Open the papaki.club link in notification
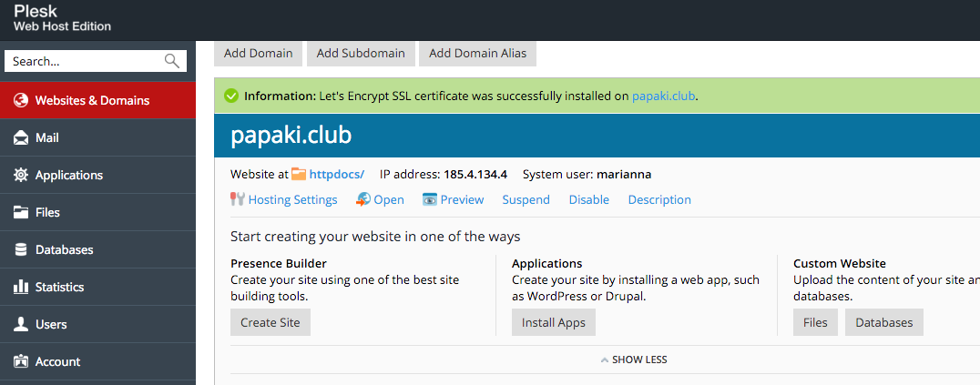Image resolution: width=980 pixels, height=385 pixels. (663, 96)
